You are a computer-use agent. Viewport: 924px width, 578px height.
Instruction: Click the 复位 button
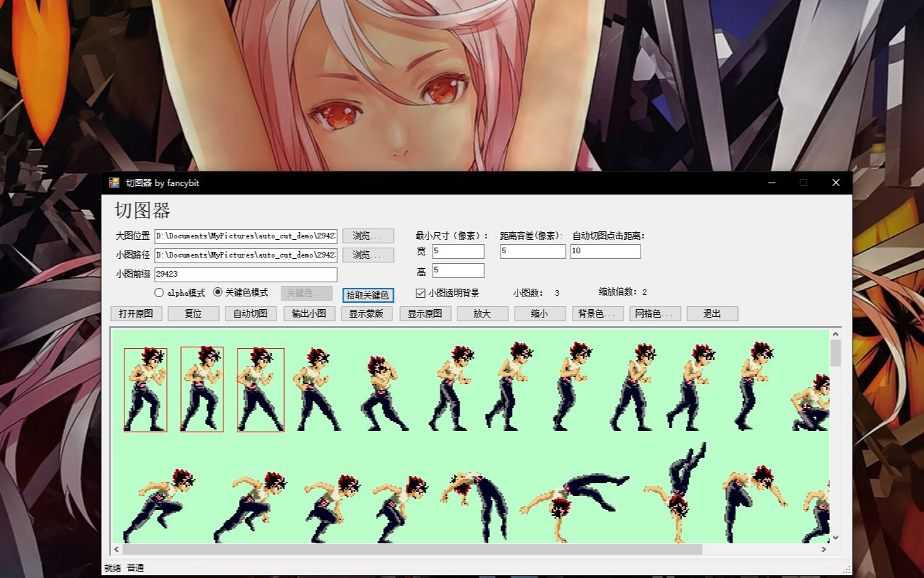[x=194, y=313]
